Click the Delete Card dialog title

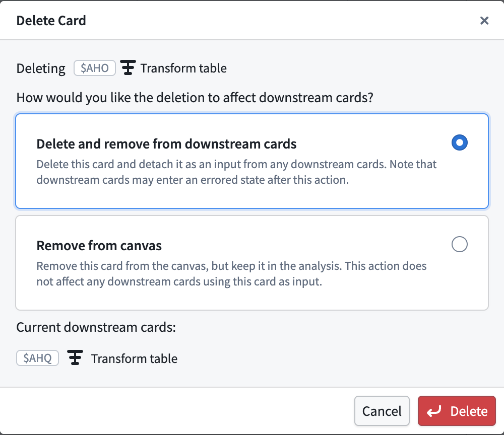(x=51, y=21)
